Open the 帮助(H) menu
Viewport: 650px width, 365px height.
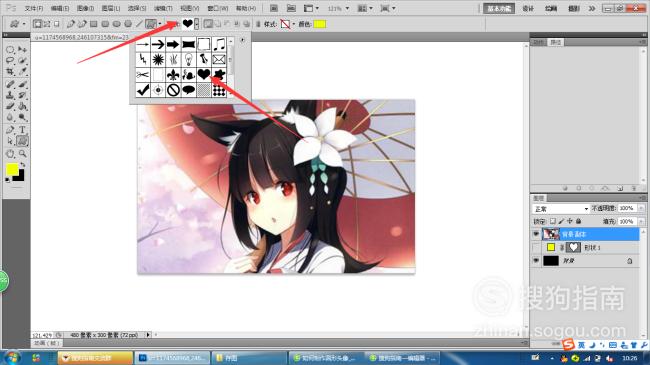pyautogui.click(x=246, y=8)
